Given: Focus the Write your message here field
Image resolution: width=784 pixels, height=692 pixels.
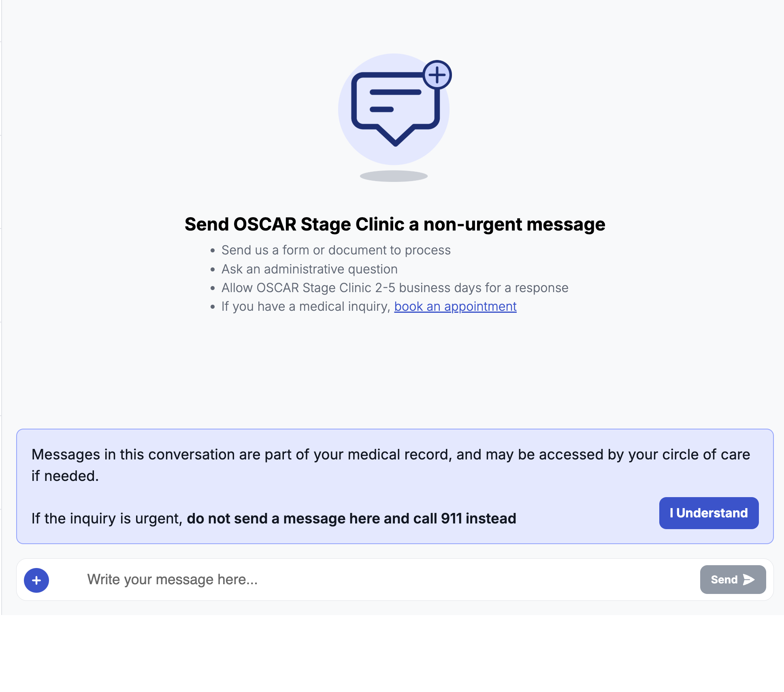Looking at the screenshot, I should [364, 580].
